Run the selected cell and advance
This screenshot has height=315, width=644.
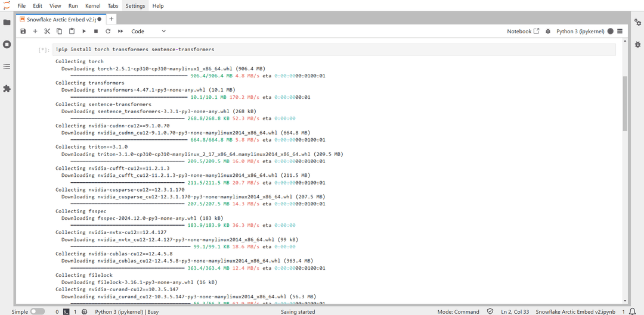[x=84, y=31]
